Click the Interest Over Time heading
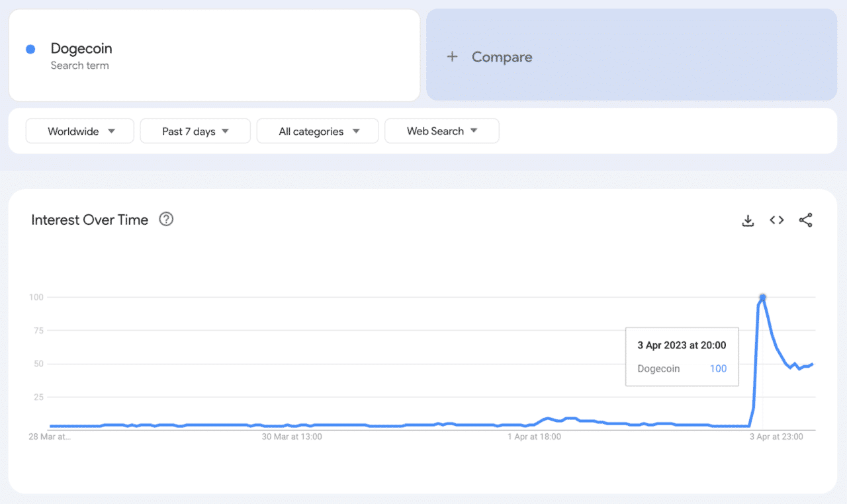This screenshot has width=847, height=504. 89,220
